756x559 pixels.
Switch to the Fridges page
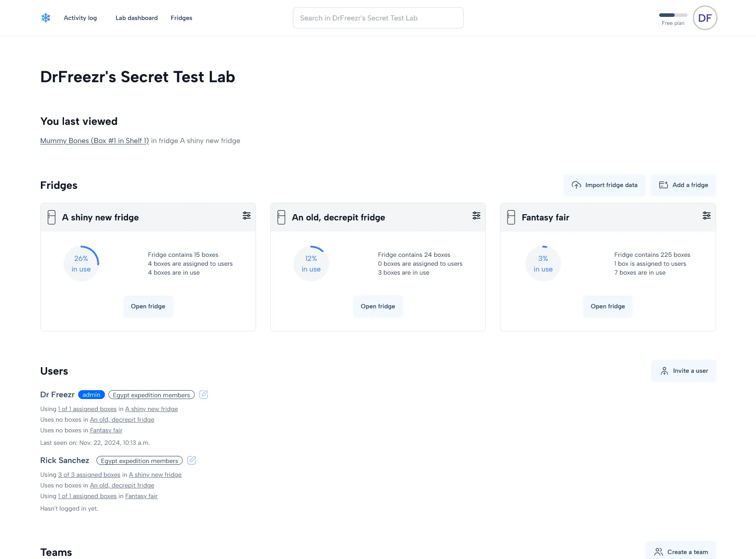181,18
